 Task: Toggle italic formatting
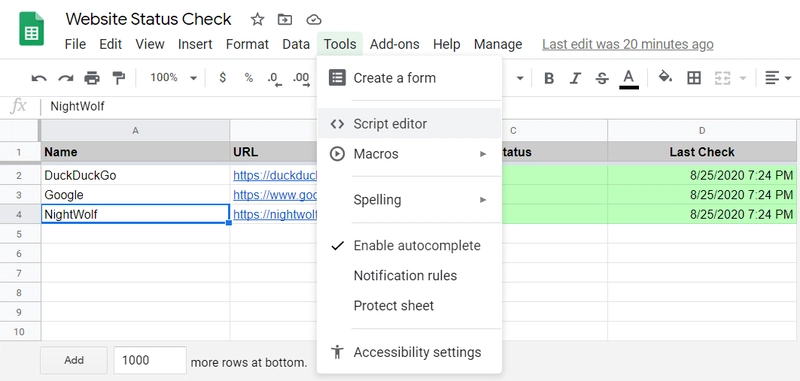(576, 78)
